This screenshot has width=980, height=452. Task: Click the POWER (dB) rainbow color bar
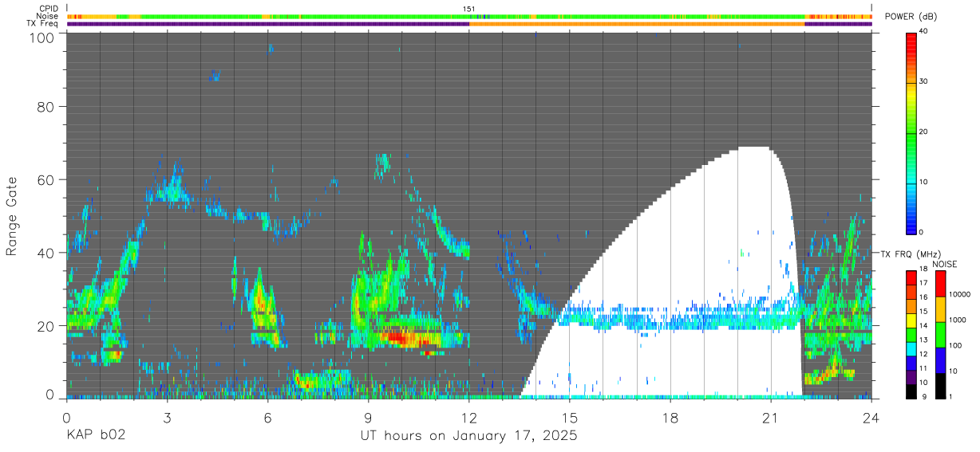click(911, 132)
